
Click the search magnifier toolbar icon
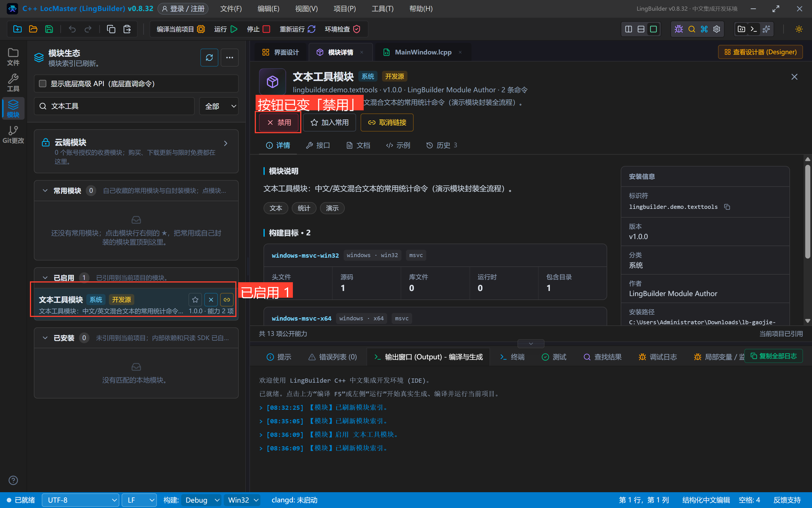click(x=692, y=29)
